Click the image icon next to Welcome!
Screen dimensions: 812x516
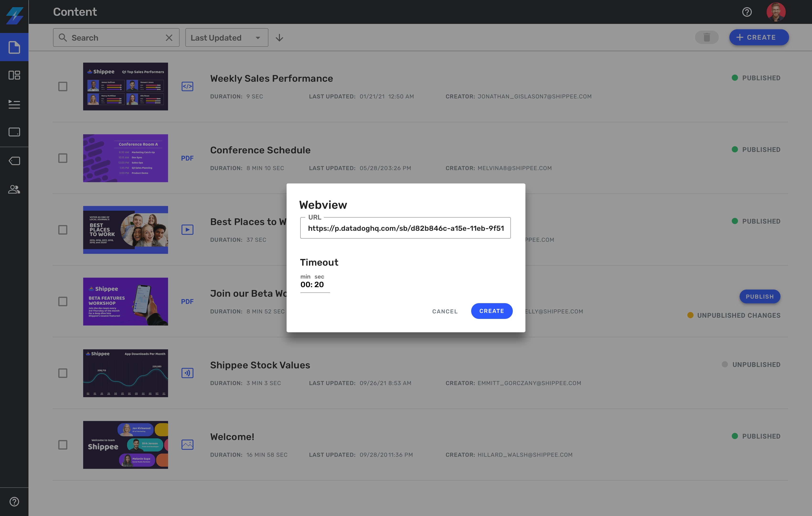click(187, 445)
